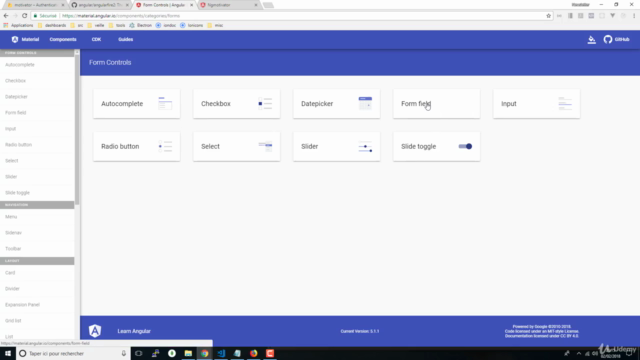This screenshot has height=360, width=640.
Task: Click the Slide toggle card's switch icon
Action: (x=465, y=147)
